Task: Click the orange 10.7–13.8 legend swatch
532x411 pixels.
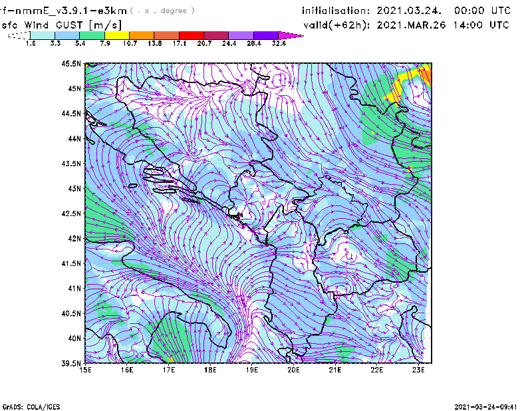Action: click(142, 35)
